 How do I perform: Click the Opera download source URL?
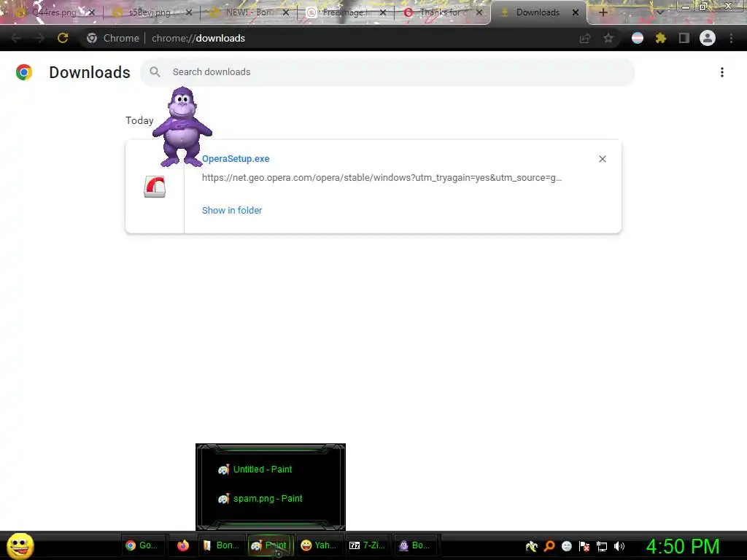(382, 178)
